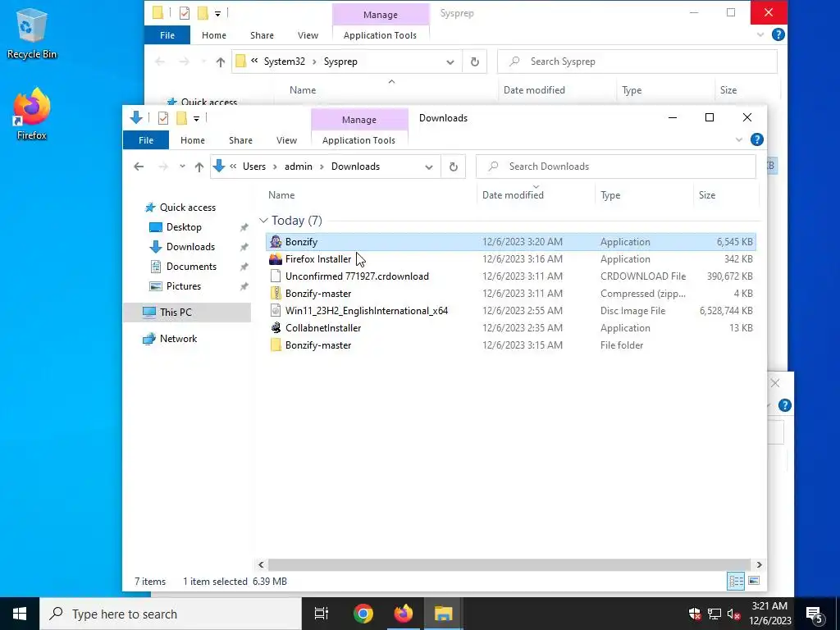This screenshot has height=630, width=840.
Task: Switch to large icons view in status bar
Action: 753,581
